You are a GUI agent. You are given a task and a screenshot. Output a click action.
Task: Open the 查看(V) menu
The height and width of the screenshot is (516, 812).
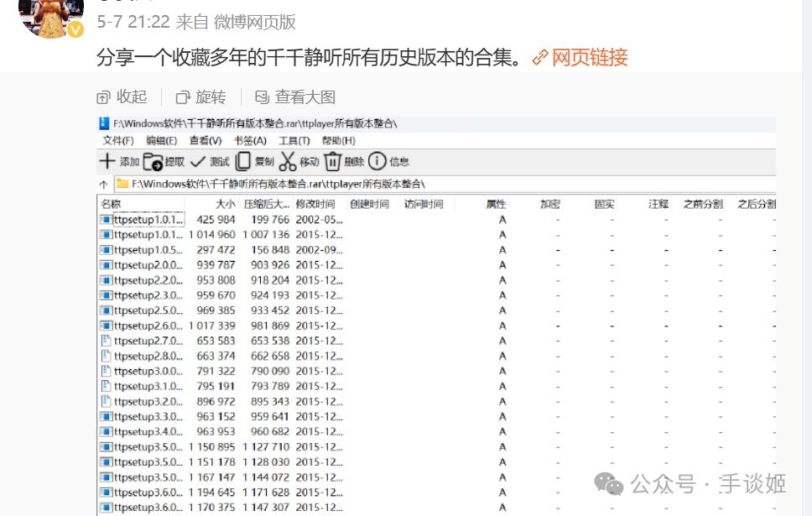tap(206, 141)
